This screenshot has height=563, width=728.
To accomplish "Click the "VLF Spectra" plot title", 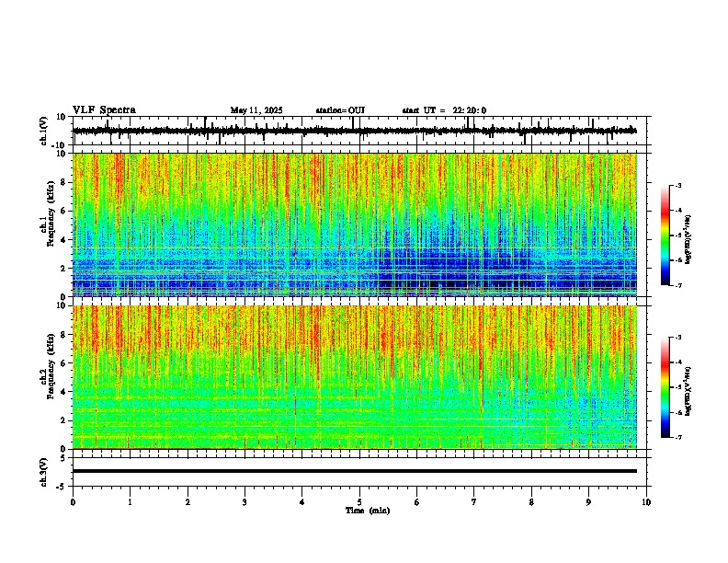I will tap(104, 110).
